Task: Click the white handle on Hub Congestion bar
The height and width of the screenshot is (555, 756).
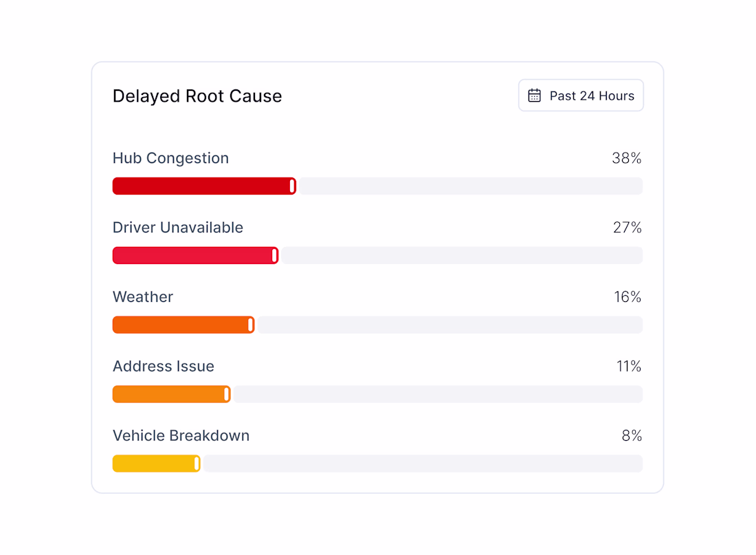Action: click(x=292, y=186)
